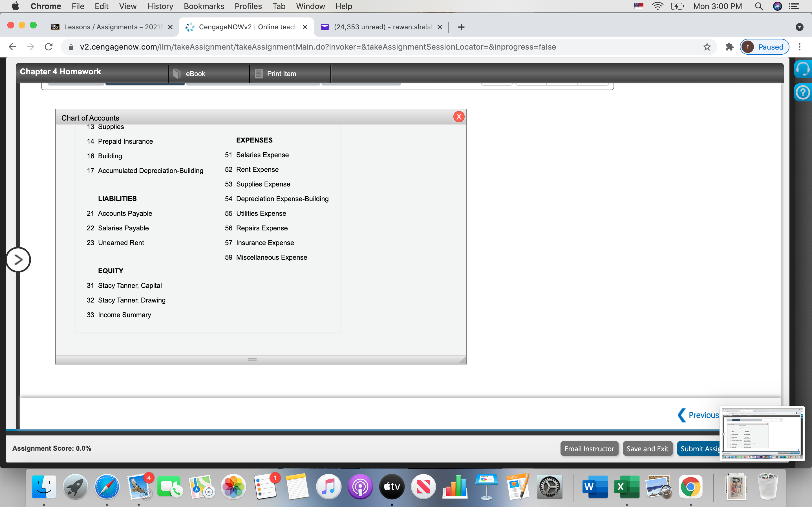Click Email Instructor button

point(589,449)
